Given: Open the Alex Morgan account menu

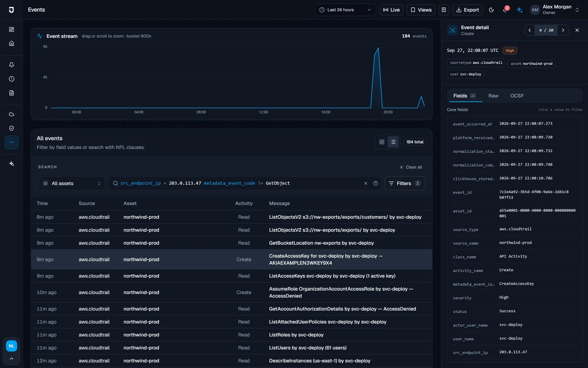Looking at the screenshot, I should pyautogui.click(x=555, y=10).
